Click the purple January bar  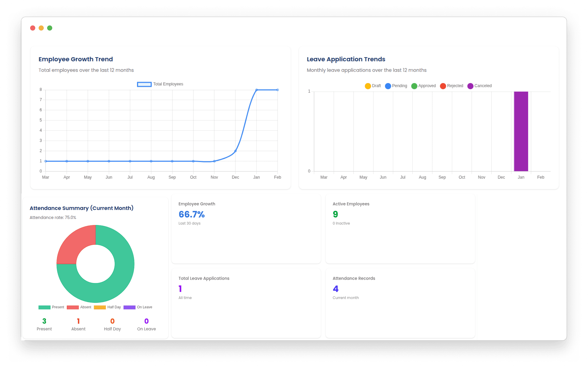521,131
